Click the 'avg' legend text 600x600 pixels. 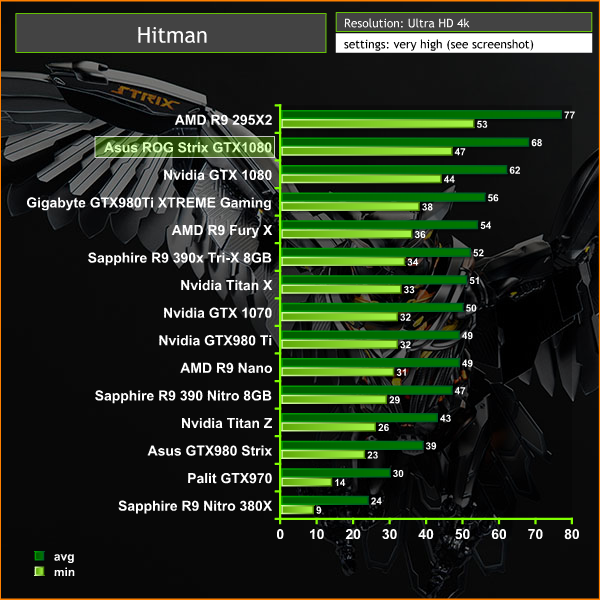pyautogui.click(x=64, y=557)
